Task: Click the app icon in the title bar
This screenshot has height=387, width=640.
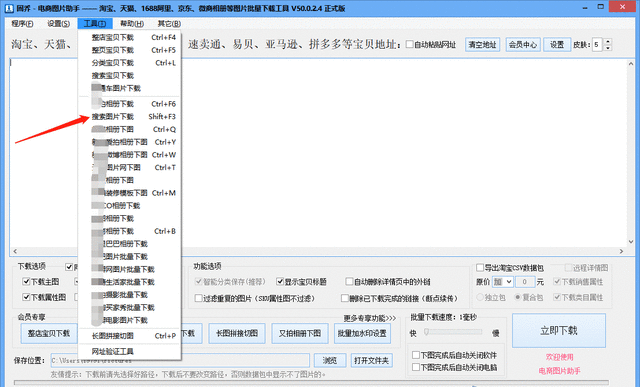Action: [x=9, y=8]
